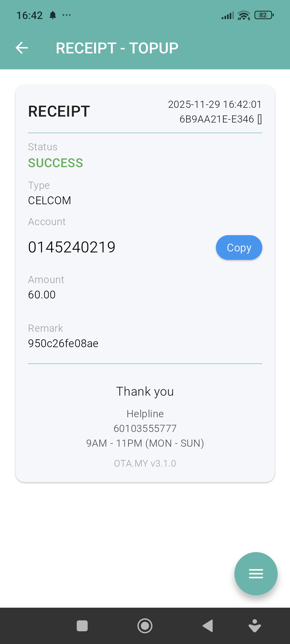Select the account number 0145240219
The width and height of the screenshot is (290, 644).
(72, 247)
